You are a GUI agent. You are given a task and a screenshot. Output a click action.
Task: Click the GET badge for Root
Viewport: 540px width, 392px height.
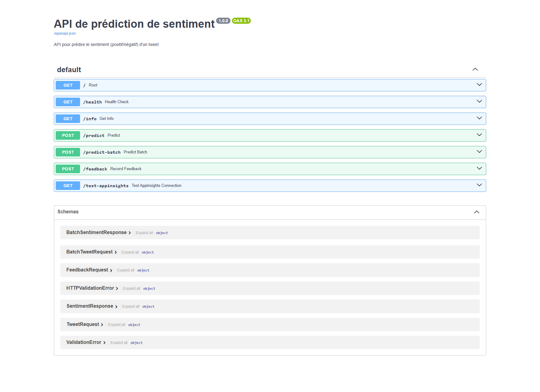point(68,85)
